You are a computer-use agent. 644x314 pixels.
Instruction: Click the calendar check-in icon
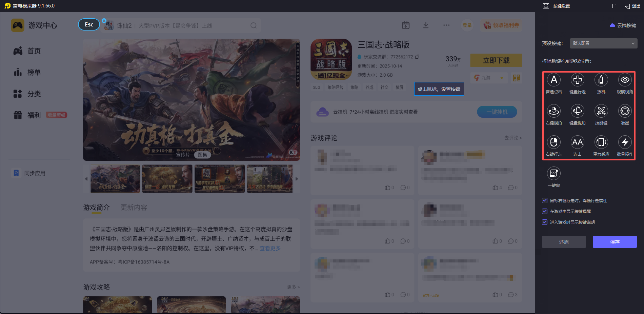pyautogui.click(x=406, y=25)
